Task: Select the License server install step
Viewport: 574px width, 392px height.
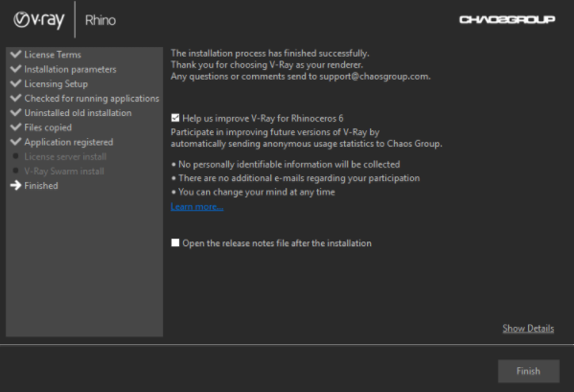Action: (x=65, y=156)
